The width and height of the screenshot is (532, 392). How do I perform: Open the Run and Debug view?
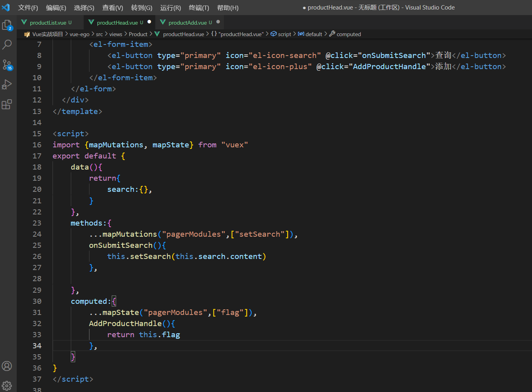tap(7, 84)
